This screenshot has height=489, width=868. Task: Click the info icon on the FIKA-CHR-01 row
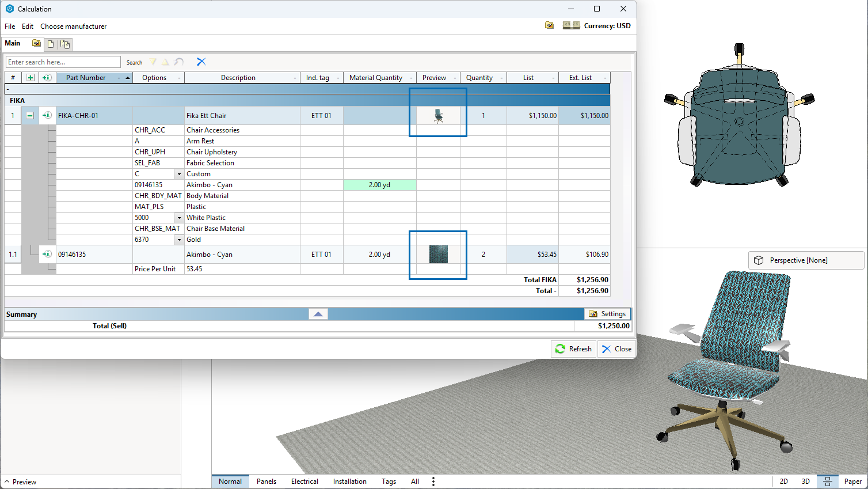pos(47,115)
